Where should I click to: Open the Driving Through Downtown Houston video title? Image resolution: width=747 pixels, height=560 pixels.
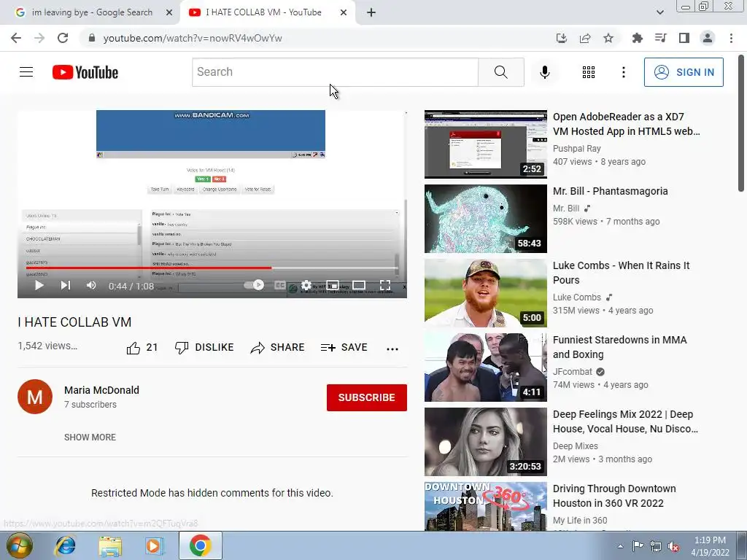point(614,496)
